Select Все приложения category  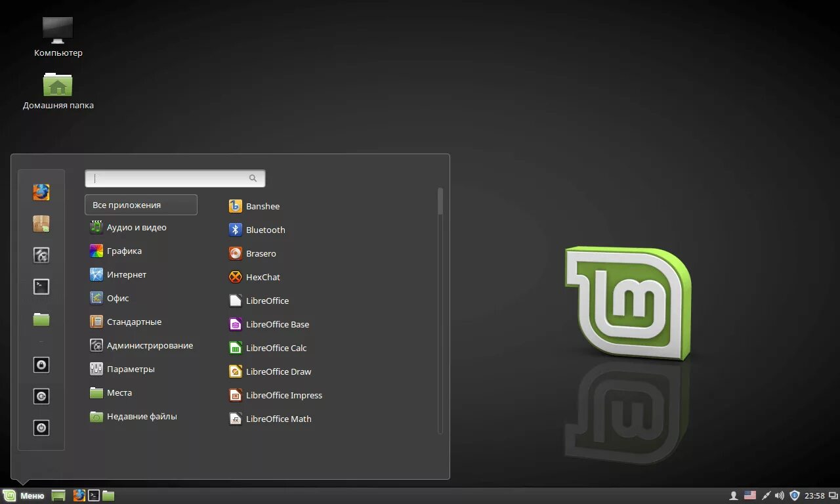coord(141,205)
